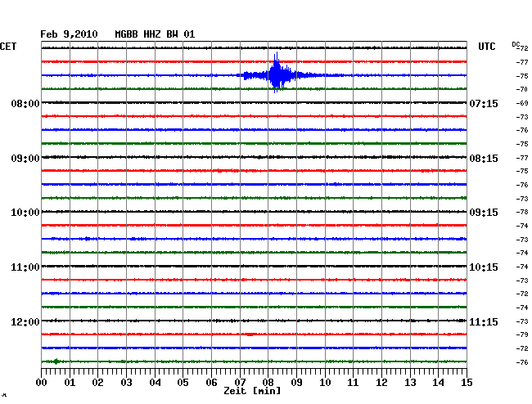
Task: Click the "04" minute axis label
Action: point(155,382)
